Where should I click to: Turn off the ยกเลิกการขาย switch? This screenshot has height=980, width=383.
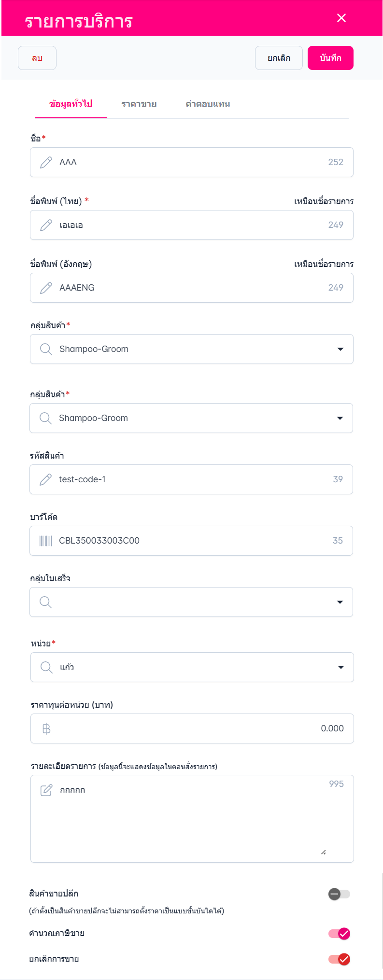tap(339, 959)
